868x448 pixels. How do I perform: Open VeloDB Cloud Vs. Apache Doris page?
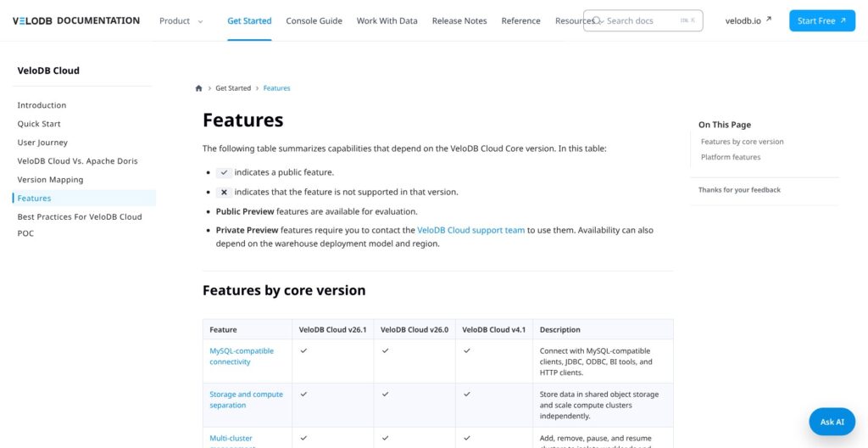pos(77,161)
